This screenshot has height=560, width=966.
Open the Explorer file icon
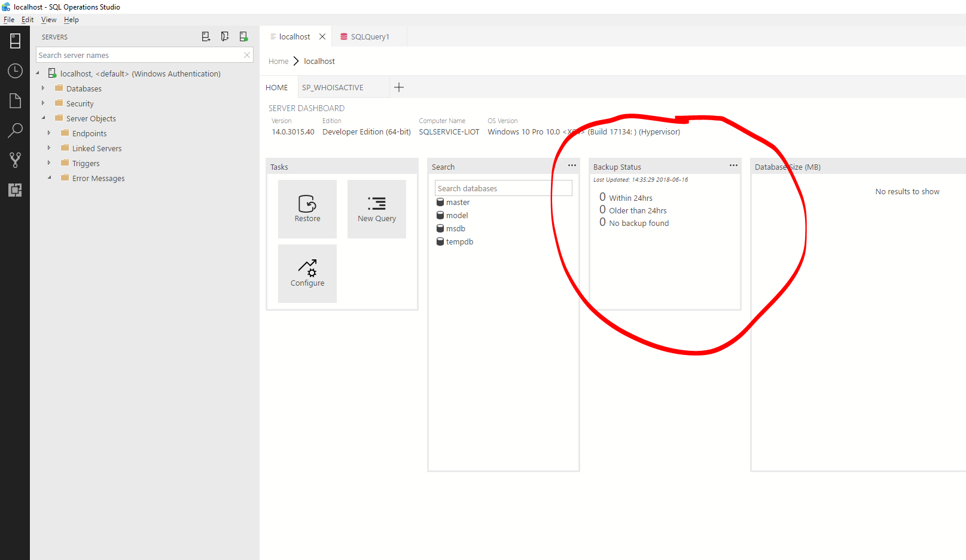coord(15,100)
